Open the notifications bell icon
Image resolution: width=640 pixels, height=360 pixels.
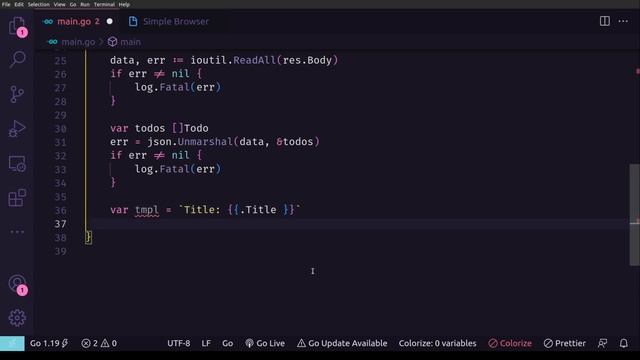click(x=624, y=343)
